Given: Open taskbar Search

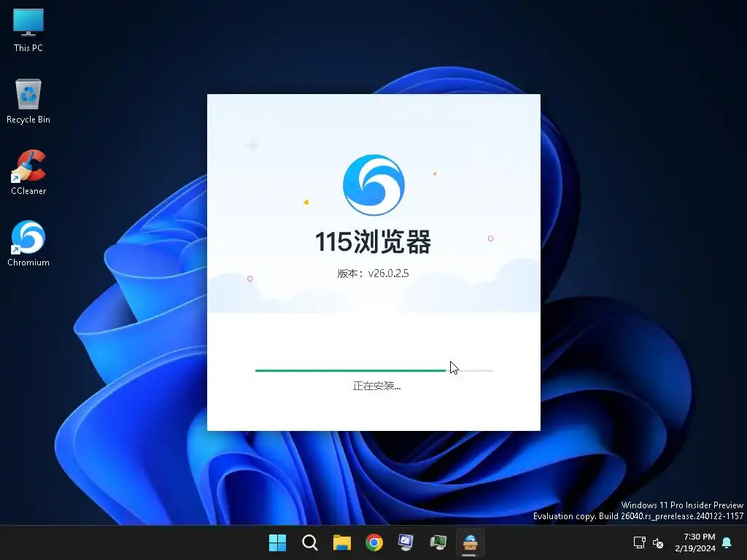Looking at the screenshot, I should (x=309, y=542).
